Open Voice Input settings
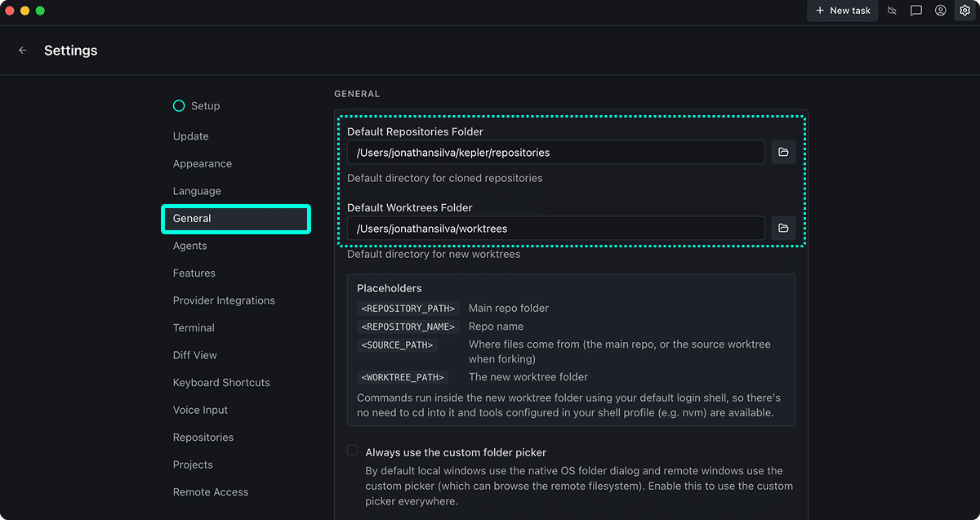The height and width of the screenshot is (520, 980). click(200, 410)
